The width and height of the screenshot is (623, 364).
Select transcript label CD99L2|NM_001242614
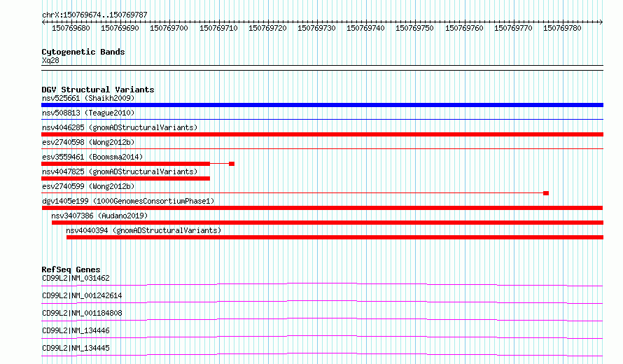tap(82, 295)
